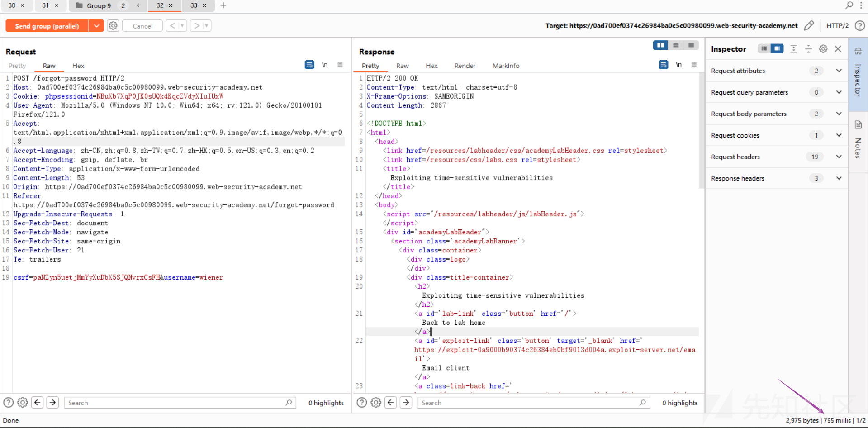Toggle non-printable characters in Request
Screen dimensions: 868x428
325,65
